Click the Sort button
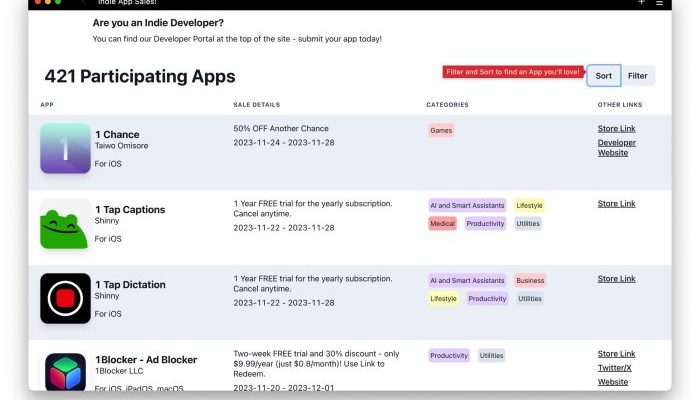700x400 pixels. point(604,76)
